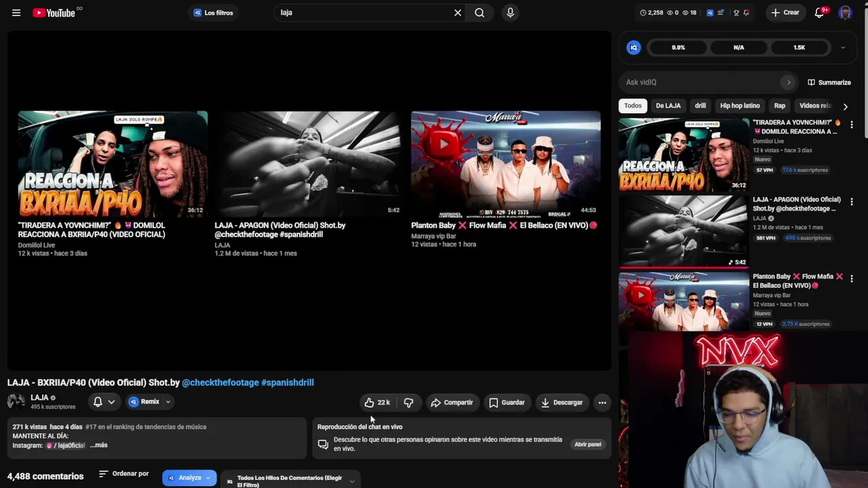The height and width of the screenshot is (488, 868).
Task: Select the 'Rap' filter chip
Action: [780, 106]
